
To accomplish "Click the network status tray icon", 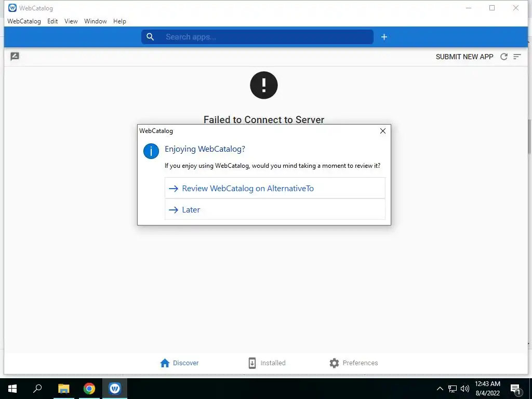I will coord(453,389).
